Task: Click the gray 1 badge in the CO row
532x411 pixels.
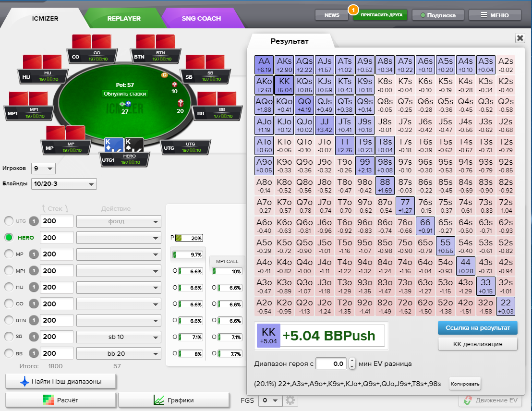Action: (x=34, y=304)
